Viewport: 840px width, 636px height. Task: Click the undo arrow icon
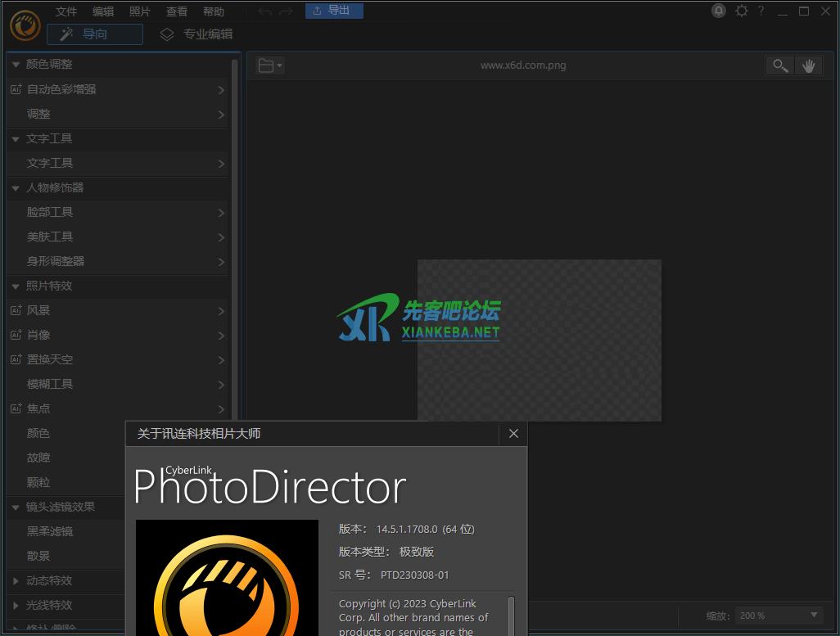(x=263, y=11)
